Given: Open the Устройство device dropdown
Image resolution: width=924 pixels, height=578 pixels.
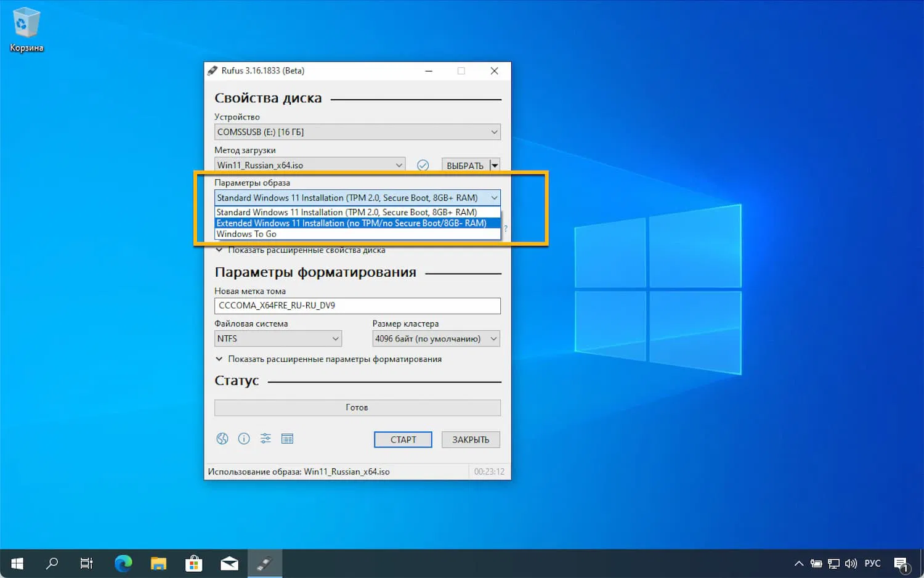Looking at the screenshot, I should [357, 132].
